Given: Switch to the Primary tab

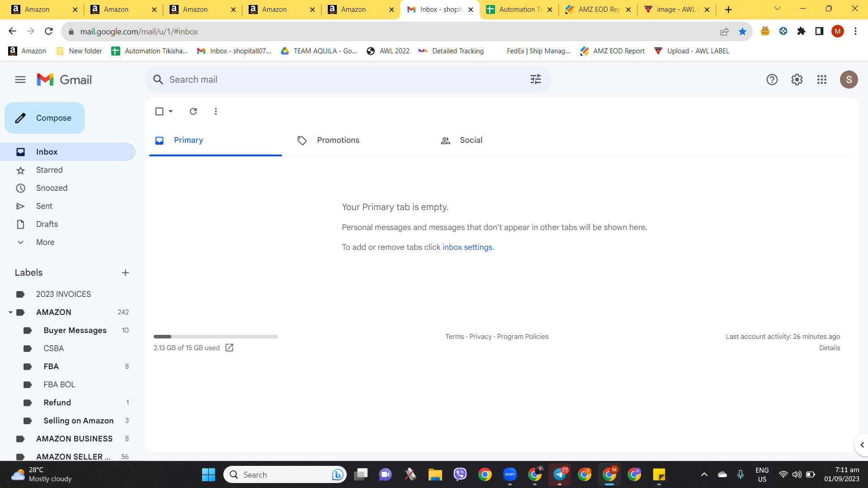Looking at the screenshot, I should (x=216, y=140).
